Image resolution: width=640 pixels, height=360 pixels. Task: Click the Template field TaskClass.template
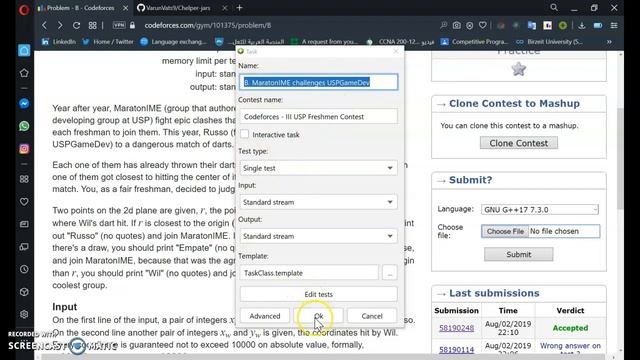(309, 273)
